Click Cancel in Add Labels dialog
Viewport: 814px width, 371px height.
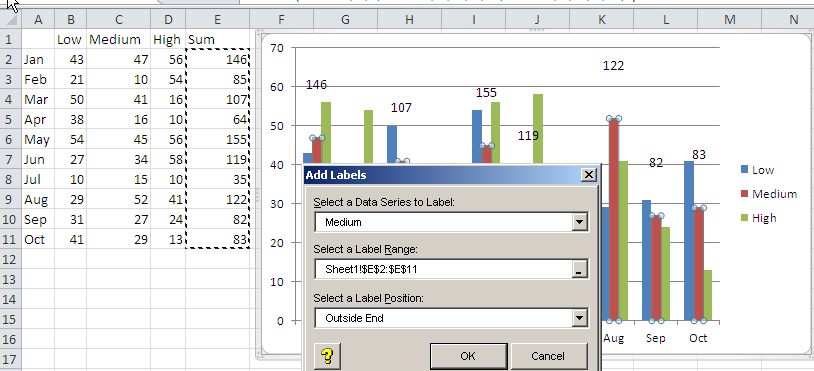pos(548,356)
